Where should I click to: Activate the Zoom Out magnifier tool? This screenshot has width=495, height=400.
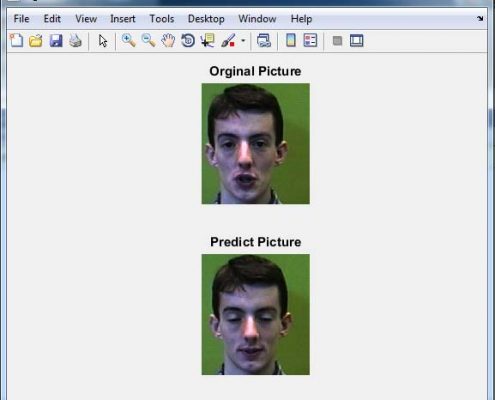(148, 41)
